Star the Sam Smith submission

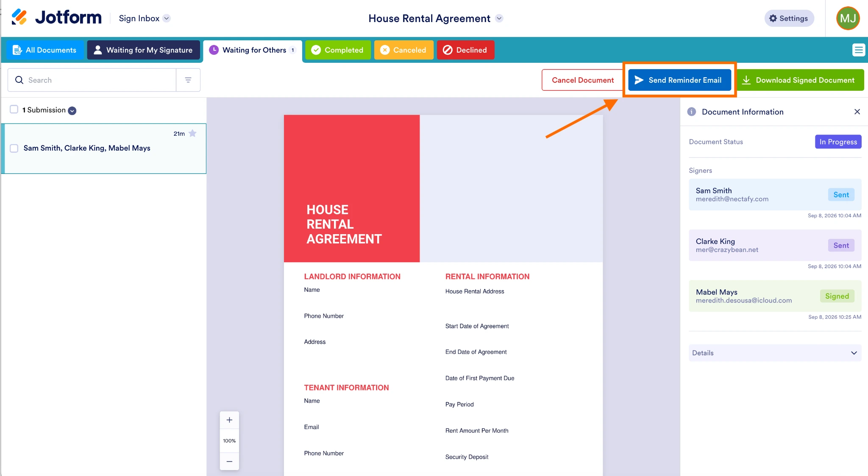(x=192, y=133)
